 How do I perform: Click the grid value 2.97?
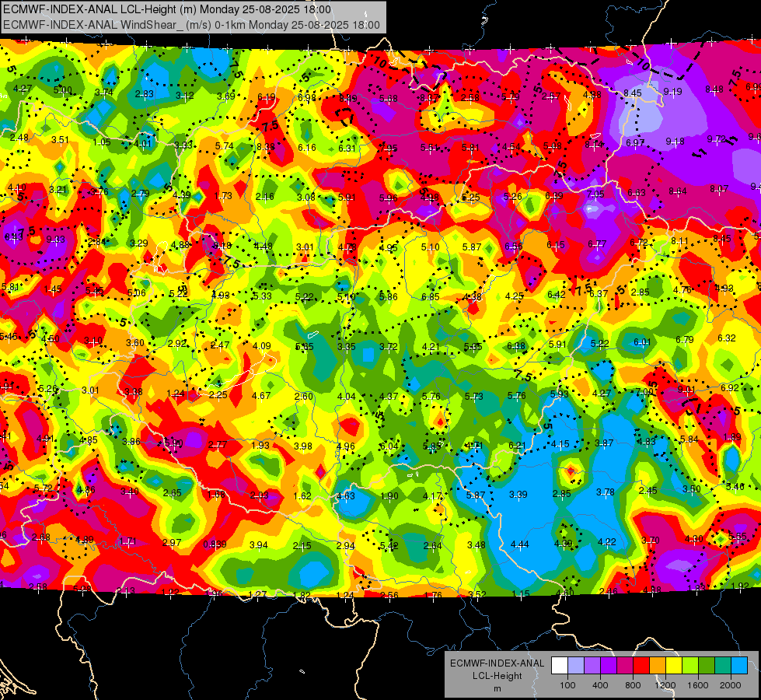tap(172, 543)
